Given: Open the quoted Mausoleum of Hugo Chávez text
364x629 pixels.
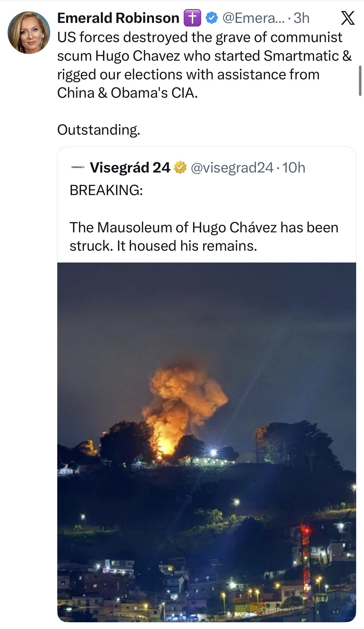Looking at the screenshot, I should coord(204,237).
